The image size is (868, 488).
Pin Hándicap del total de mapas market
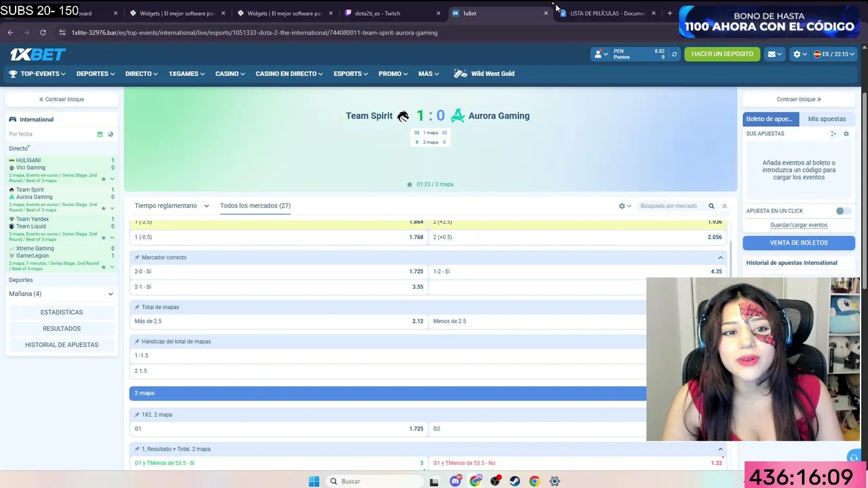pyautogui.click(x=137, y=342)
